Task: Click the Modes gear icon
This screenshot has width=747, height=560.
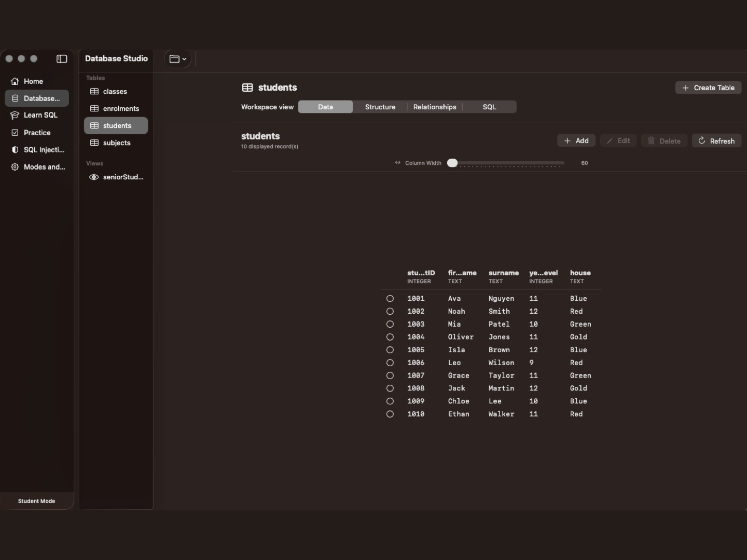Action: click(x=15, y=167)
